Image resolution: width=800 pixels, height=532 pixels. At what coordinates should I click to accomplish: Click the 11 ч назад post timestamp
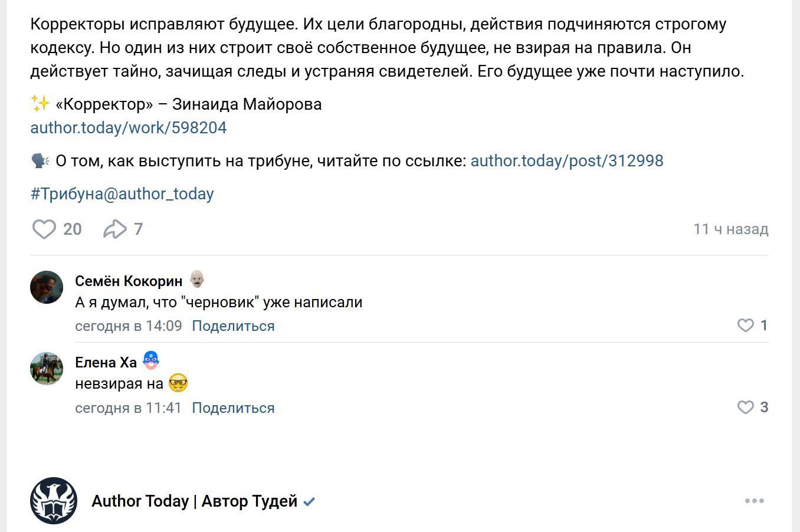tap(731, 229)
